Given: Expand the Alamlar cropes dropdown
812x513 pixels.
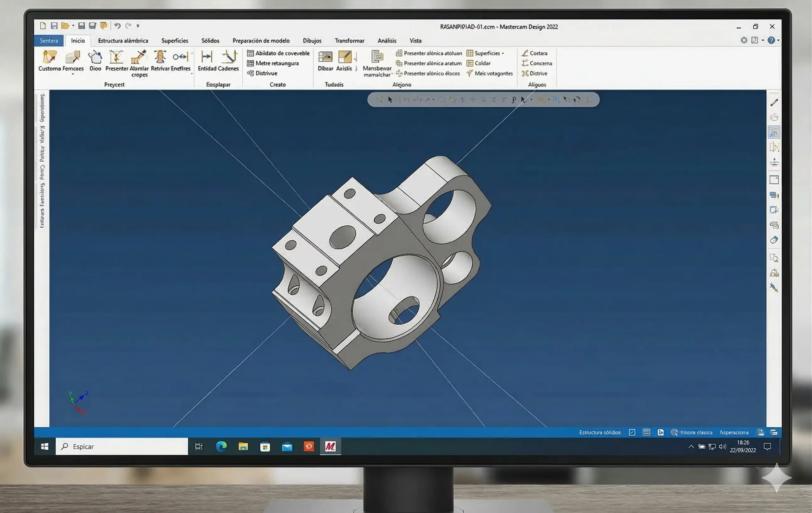Looking at the screenshot, I should [x=139, y=64].
